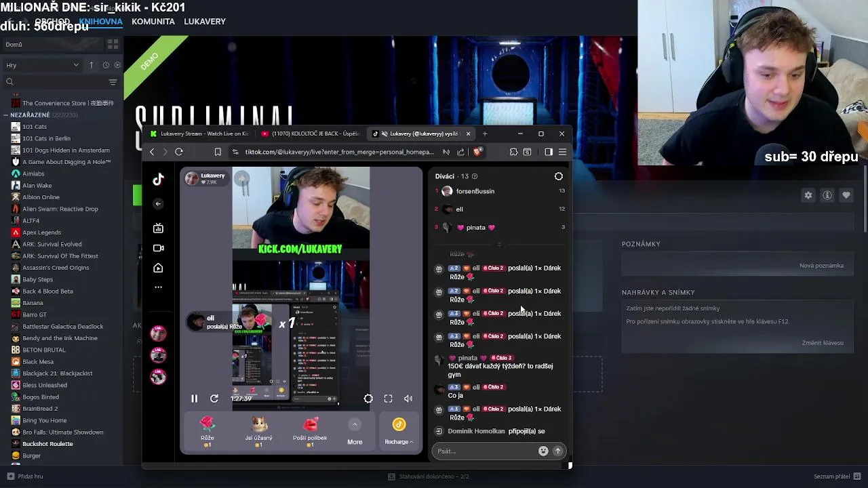Click the camera Go Live icon in TikTok sidebar

tap(158, 248)
